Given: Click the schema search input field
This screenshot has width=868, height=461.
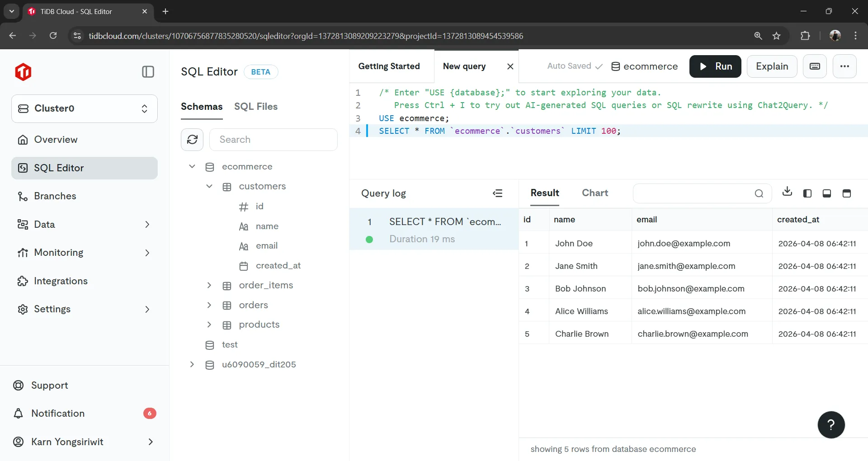Looking at the screenshot, I should pyautogui.click(x=274, y=140).
